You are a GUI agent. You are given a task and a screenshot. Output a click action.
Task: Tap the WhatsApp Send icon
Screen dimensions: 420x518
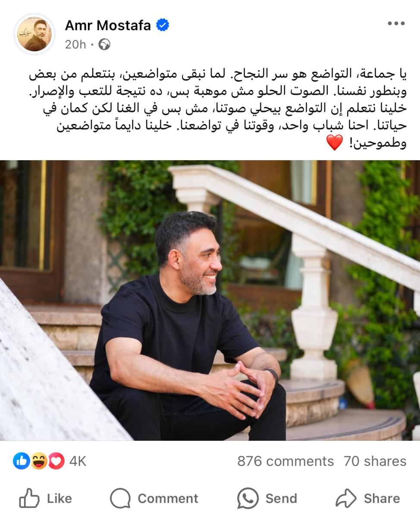(248, 499)
